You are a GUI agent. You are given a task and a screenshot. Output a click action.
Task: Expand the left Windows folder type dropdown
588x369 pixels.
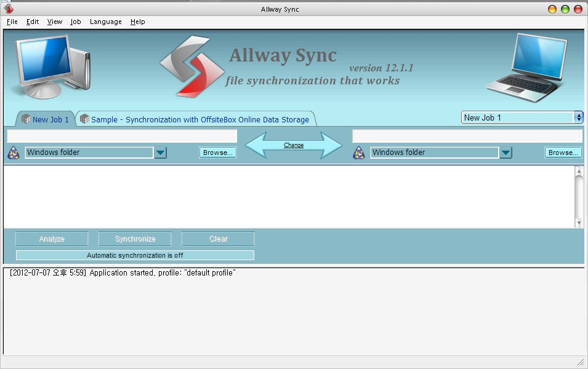[x=161, y=153]
